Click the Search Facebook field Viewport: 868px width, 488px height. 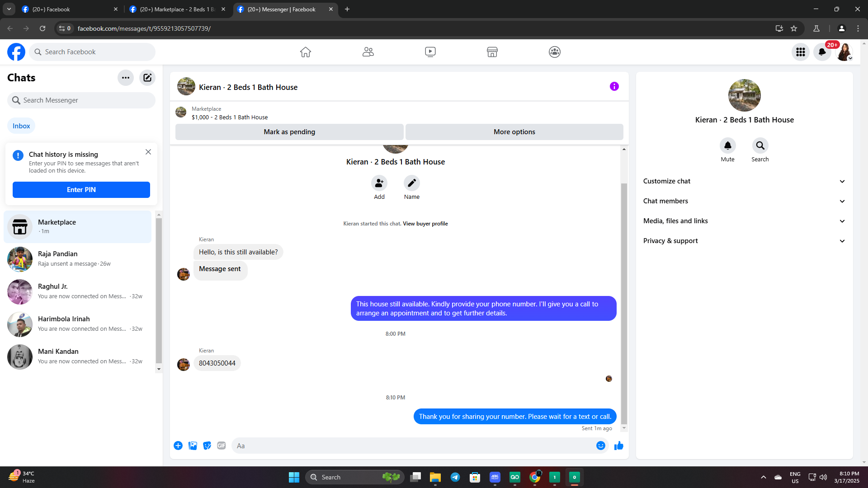[92, 52]
